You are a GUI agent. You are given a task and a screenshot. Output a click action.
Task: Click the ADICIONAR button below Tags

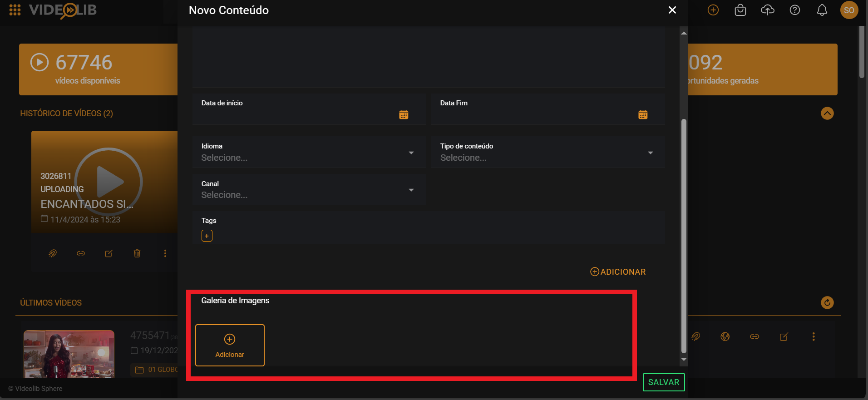[x=618, y=272]
